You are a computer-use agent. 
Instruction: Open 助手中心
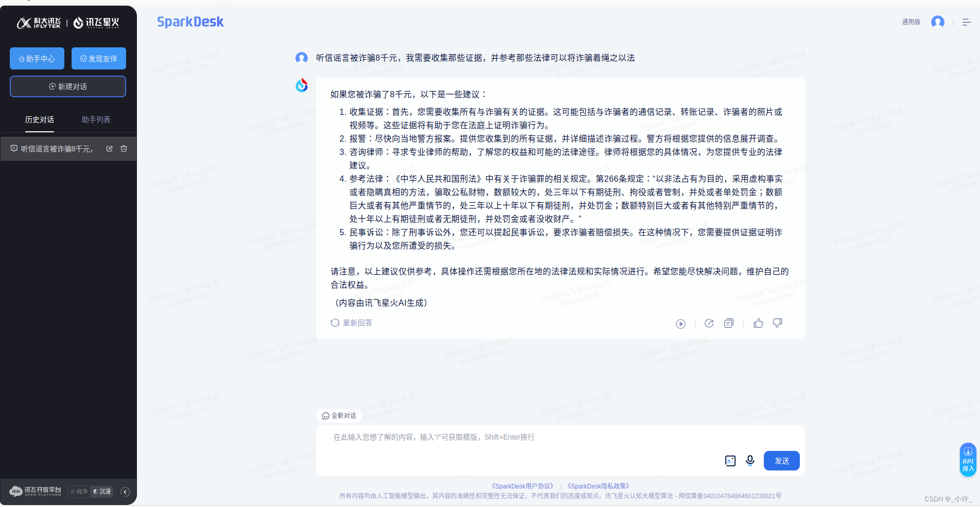click(37, 59)
